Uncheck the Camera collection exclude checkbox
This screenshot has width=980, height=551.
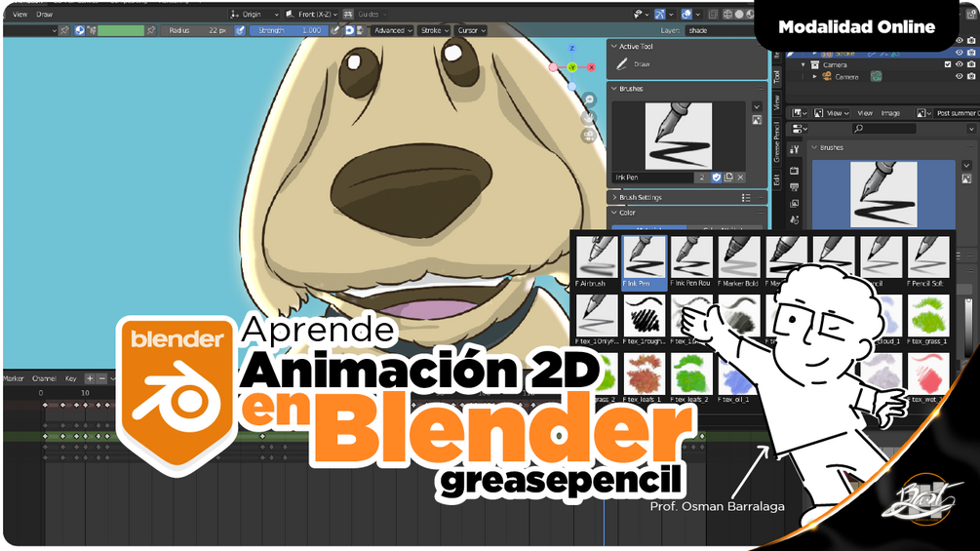pos(948,64)
